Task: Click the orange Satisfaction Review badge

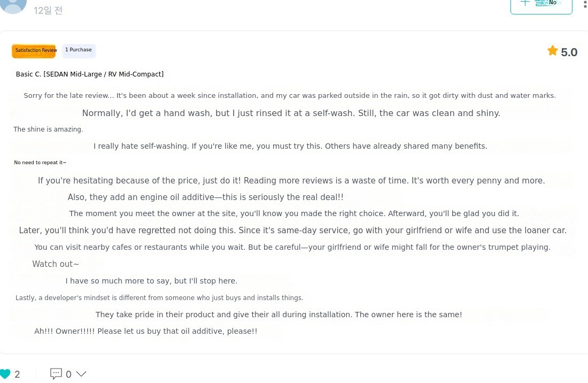Action: click(34, 51)
